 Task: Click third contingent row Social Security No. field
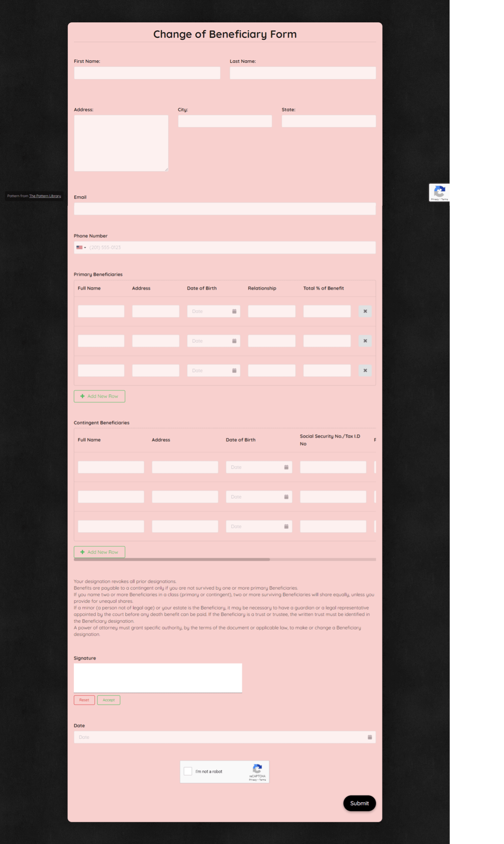point(333,526)
